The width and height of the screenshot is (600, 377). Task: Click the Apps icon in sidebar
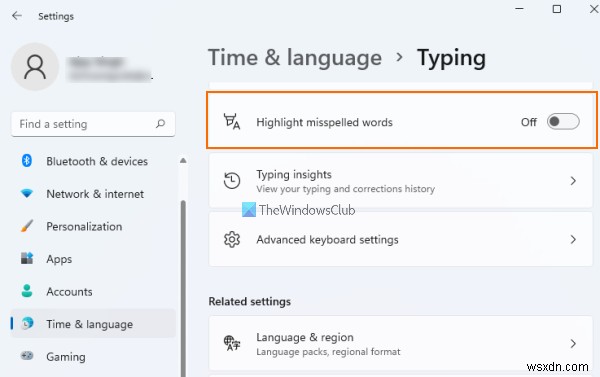[x=27, y=258]
